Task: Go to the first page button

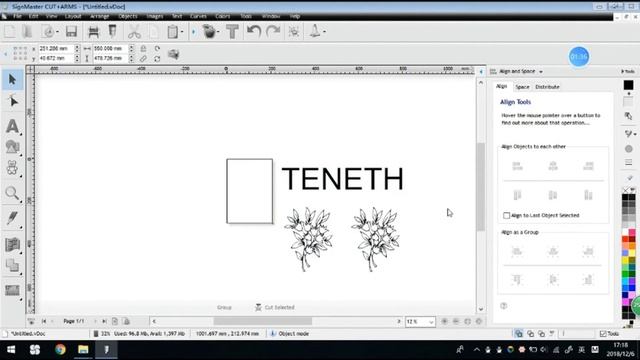Action: 44,321
